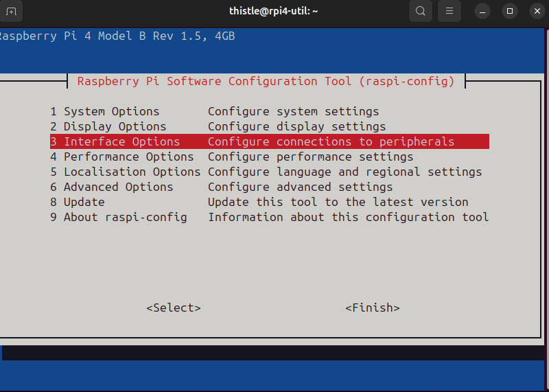Click the Raspberry Pi 4 Model B text
The image size is (549, 392).
point(117,36)
